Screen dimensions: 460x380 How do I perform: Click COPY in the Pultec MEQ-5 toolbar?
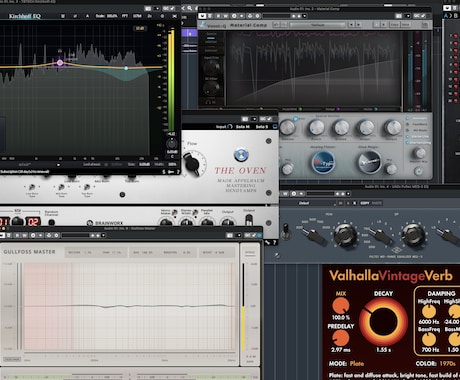pyautogui.click(x=365, y=203)
